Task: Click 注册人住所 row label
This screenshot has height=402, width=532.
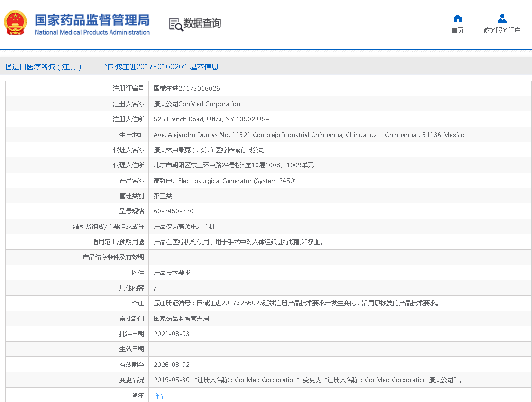Action: point(128,119)
